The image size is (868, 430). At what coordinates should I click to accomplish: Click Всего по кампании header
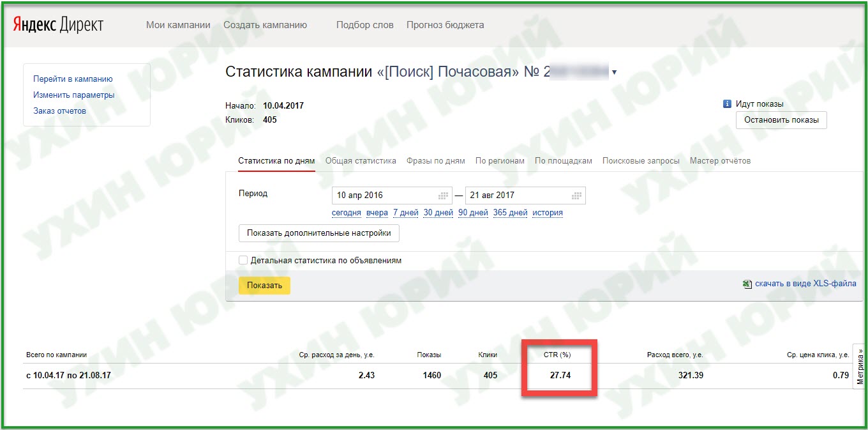coord(56,355)
